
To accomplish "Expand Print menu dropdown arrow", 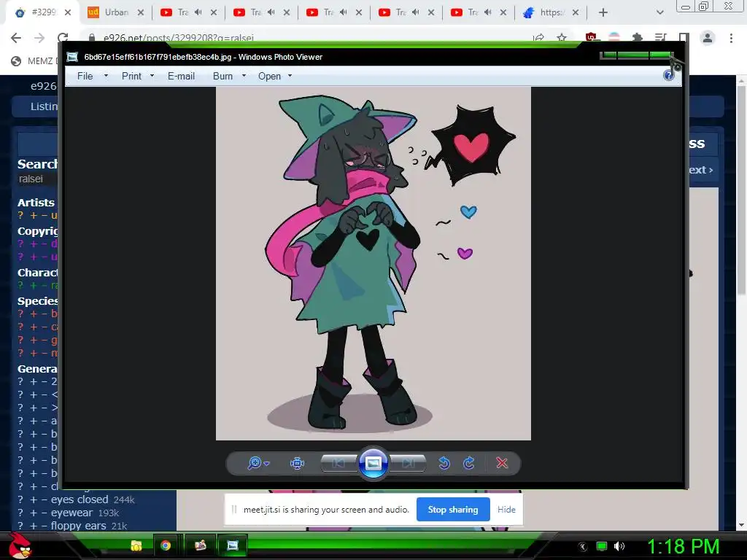I will pos(152,76).
